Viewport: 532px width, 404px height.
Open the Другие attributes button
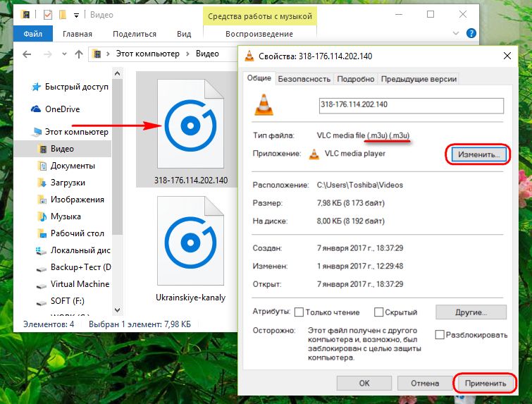click(x=471, y=312)
